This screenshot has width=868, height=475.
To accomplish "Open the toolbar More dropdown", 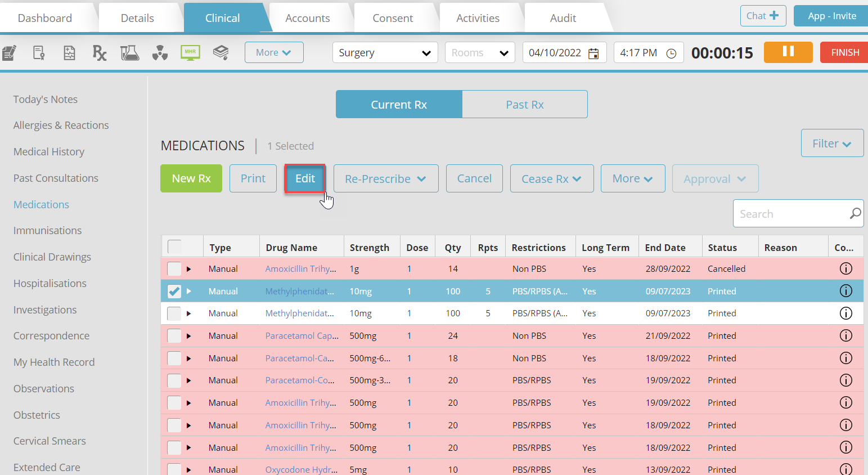I will click(274, 52).
